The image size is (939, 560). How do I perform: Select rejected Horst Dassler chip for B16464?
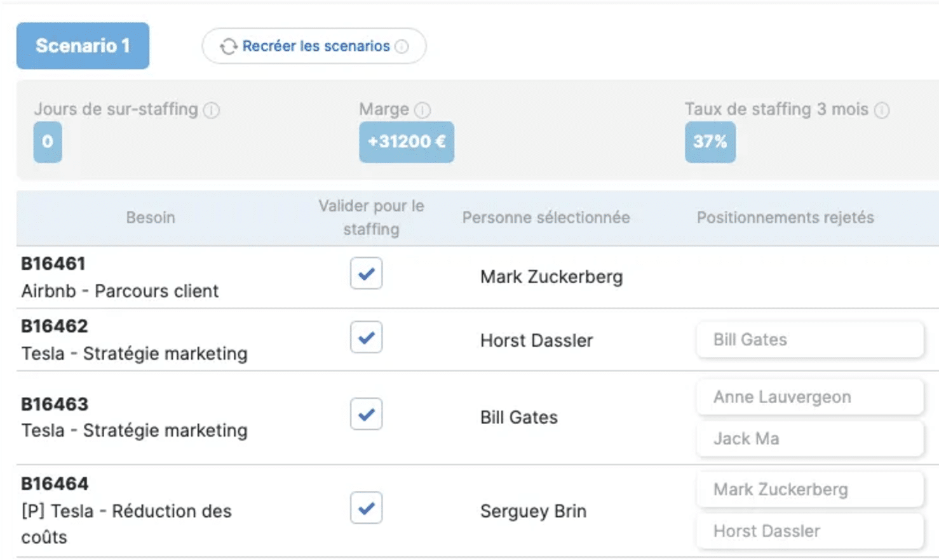coord(810,531)
